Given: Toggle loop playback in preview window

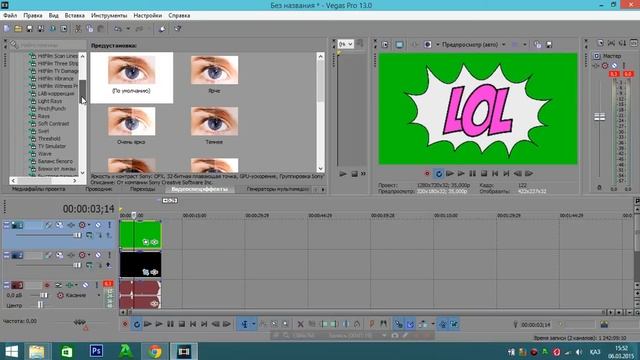Looking at the screenshot, I should [438, 173].
